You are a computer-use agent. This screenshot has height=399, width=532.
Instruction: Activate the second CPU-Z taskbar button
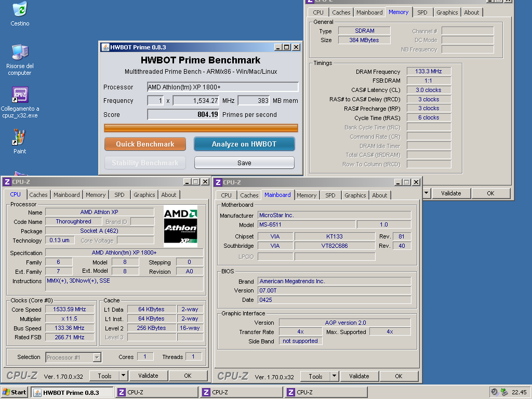242,393
